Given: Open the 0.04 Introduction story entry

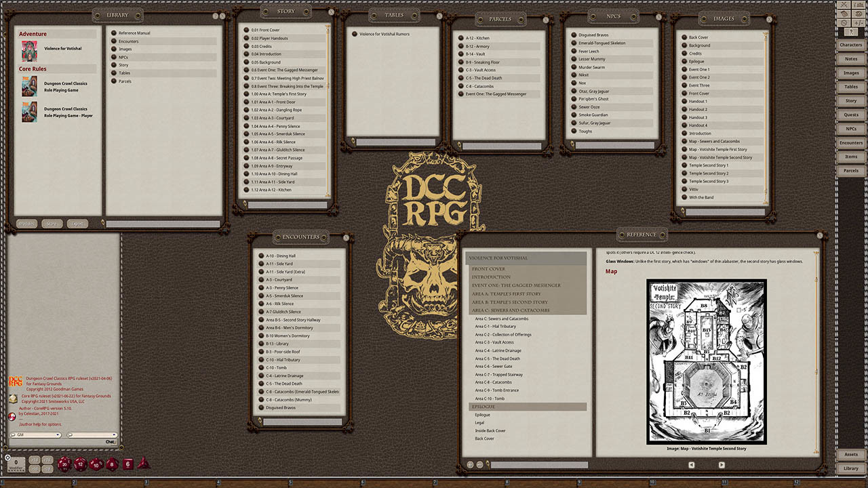Looking at the screenshot, I should click(266, 54).
